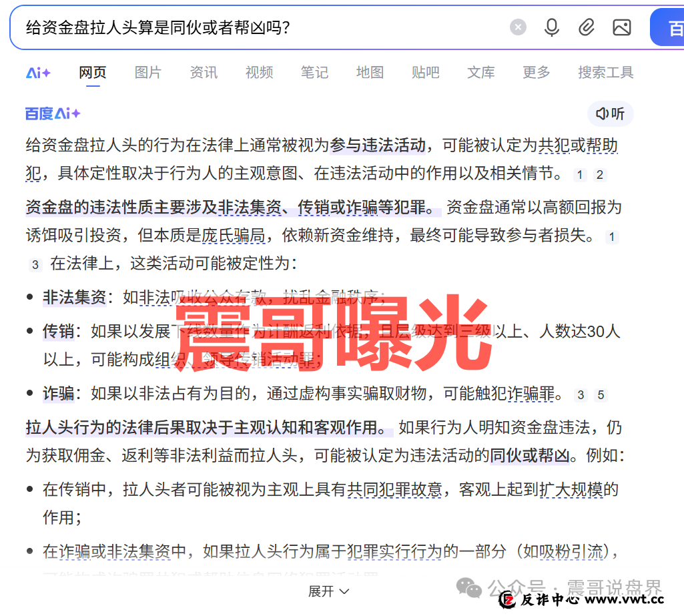
Task: Open citation source 1 after first paragraph
Action: click(x=579, y=174)
